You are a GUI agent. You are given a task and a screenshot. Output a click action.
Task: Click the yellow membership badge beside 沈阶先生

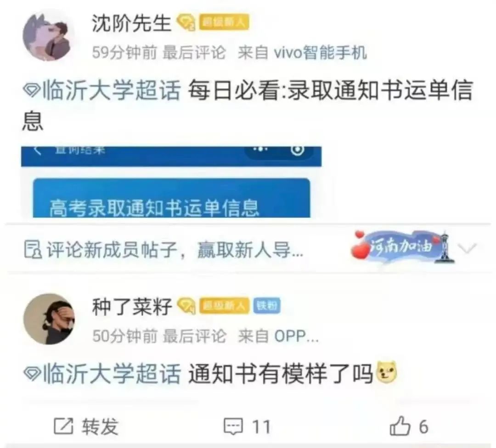point(186,23)
